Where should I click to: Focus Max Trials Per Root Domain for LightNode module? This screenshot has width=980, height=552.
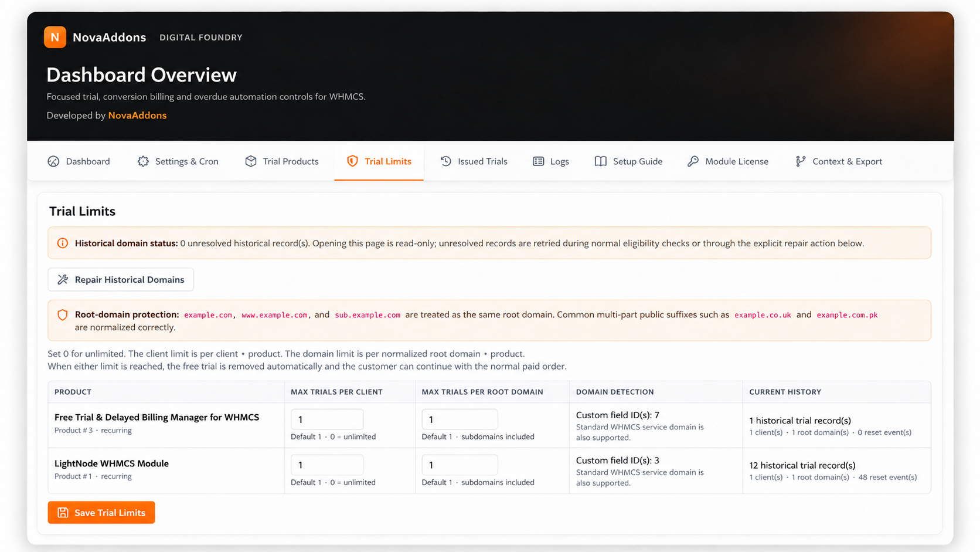tap(460, 465)
